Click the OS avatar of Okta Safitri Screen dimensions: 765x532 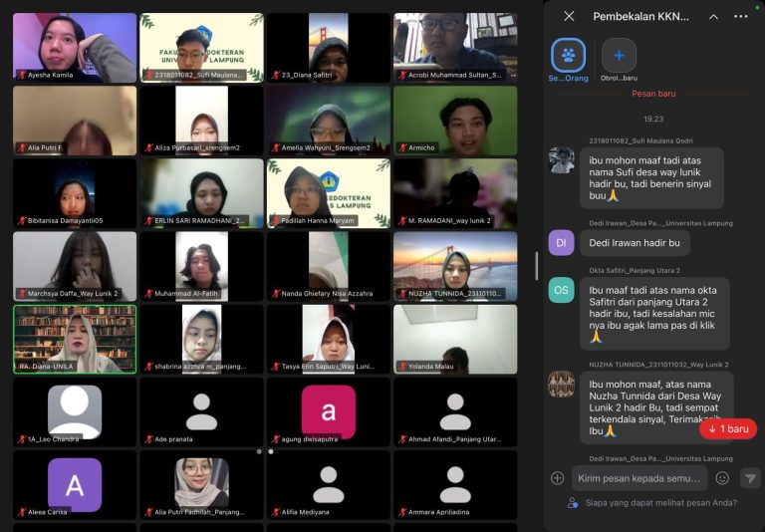562,290
